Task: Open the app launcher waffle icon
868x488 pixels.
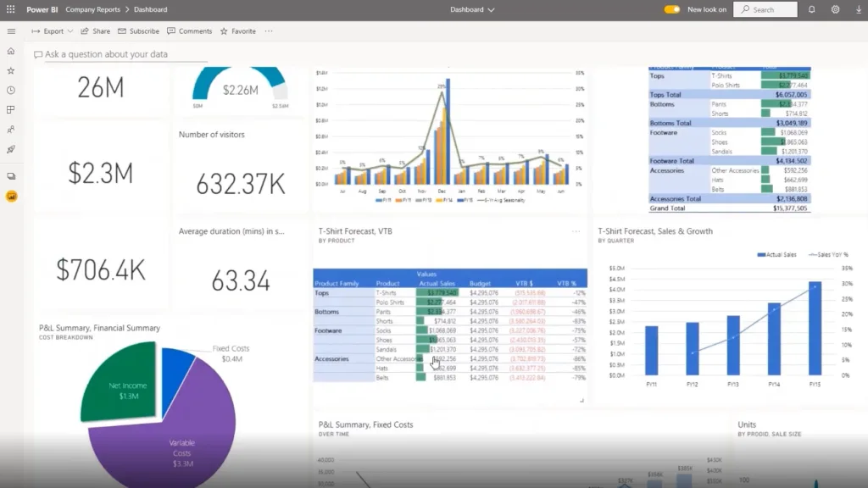Action: [10, 9]
